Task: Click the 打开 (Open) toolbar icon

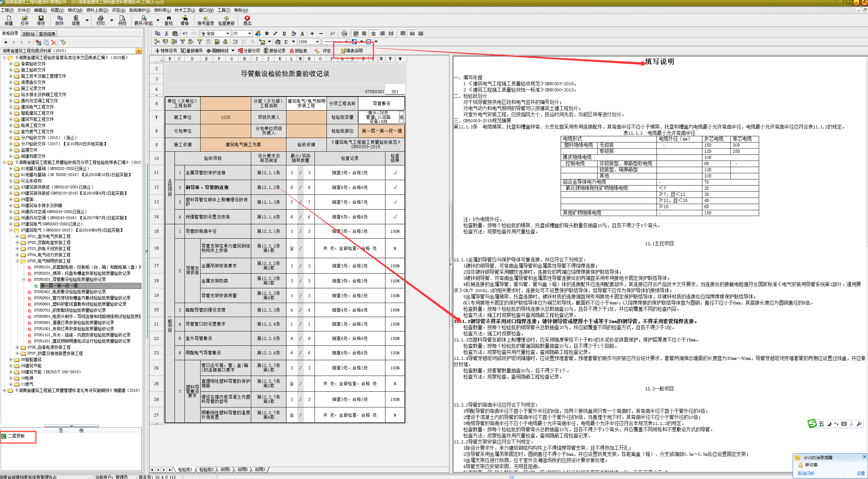Action: pyautogui.click(x=25, y=21)
